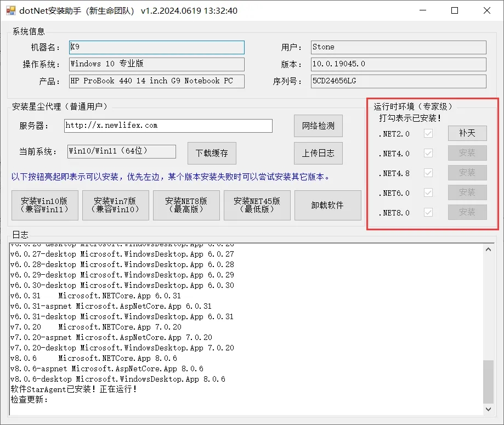Click log line v7.0.20 Microsoft.NETCore.App 7.0.20
This screenshot has height=425, width=504.
96,327
